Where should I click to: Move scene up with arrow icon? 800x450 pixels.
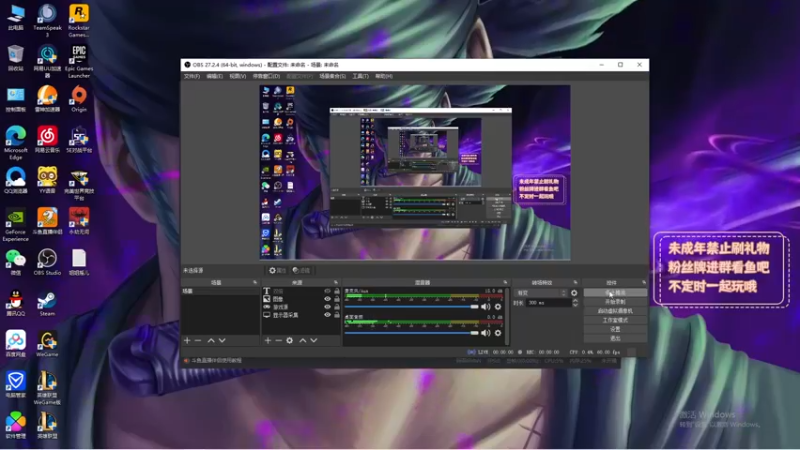[x=211, y=340]
